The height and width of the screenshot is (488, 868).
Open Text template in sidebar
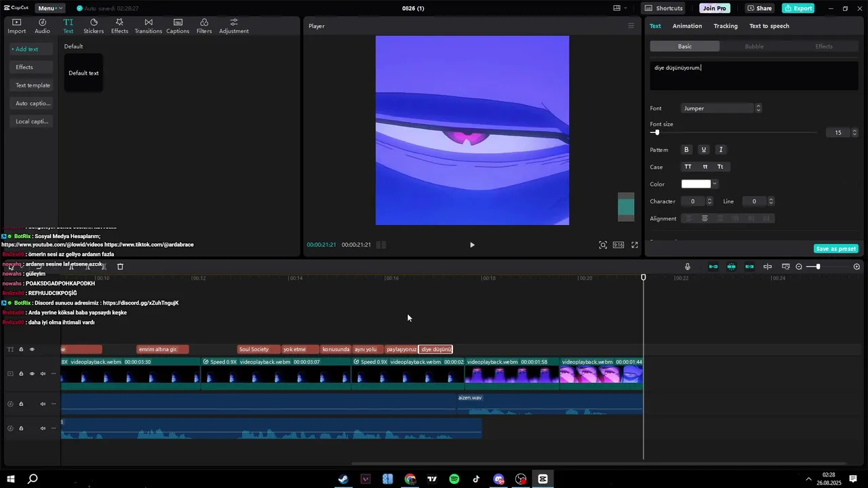pos(33,85)
